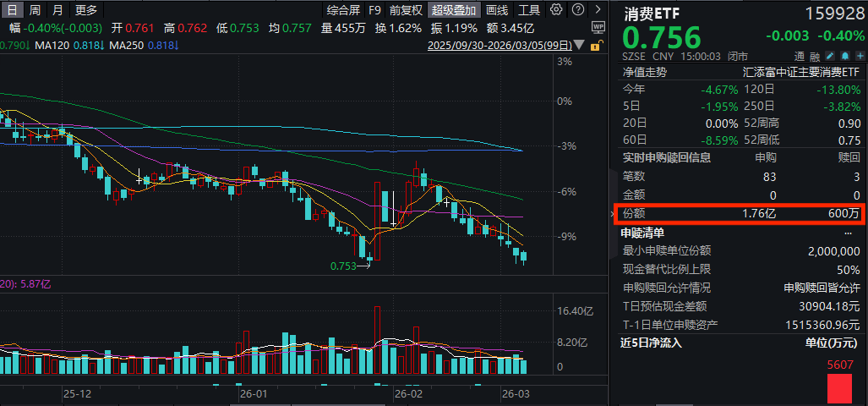Toggle 前复权 price adjustment
This screenshot has width=868, height=406.
click(x=406, y=10)
